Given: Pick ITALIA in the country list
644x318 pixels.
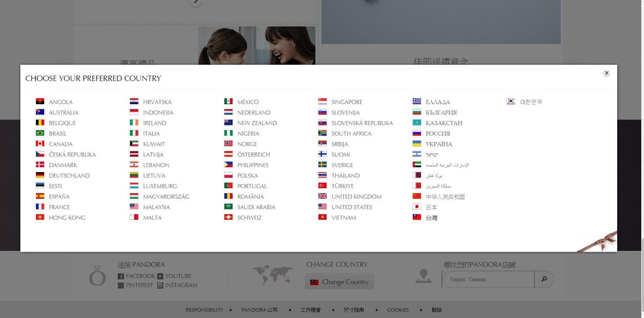Looking at the screenshot, I should tap(151, 134).
